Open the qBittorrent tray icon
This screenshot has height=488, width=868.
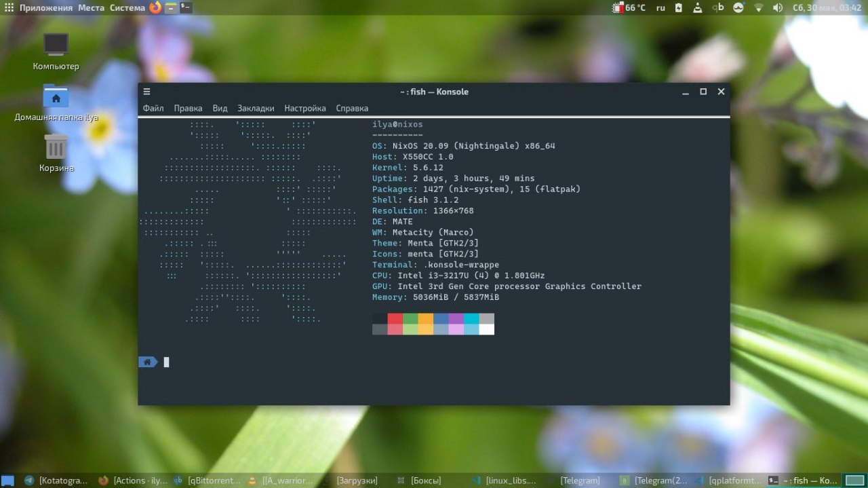[x=718, y=7]
